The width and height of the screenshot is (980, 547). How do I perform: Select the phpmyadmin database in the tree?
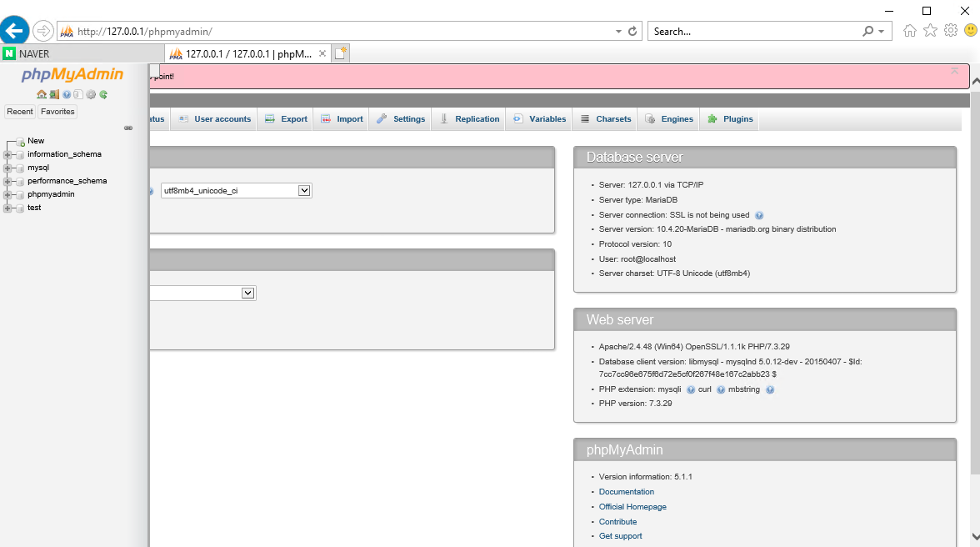pyautogui.click(x=51, y=195)
